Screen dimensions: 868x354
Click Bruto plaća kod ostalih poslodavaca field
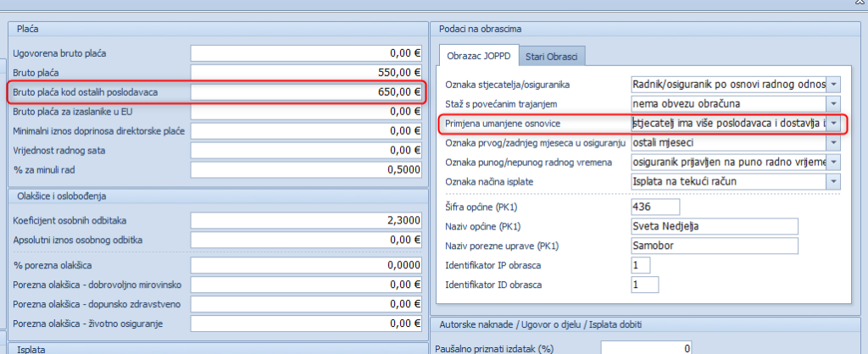pos(307,91)
